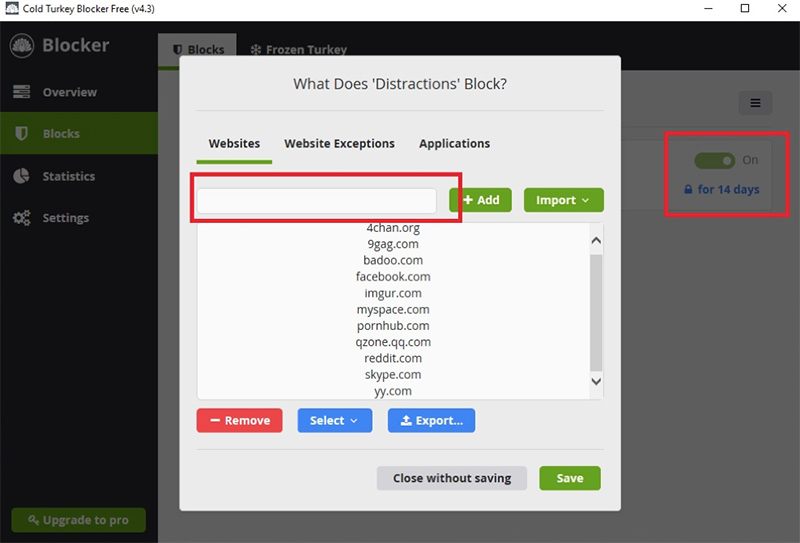Expand the Import dropdown

click(563, 200)
